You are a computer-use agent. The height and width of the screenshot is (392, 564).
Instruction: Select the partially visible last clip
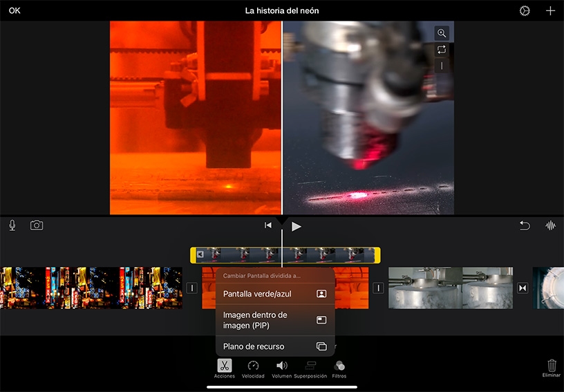(x=548, y=288)
